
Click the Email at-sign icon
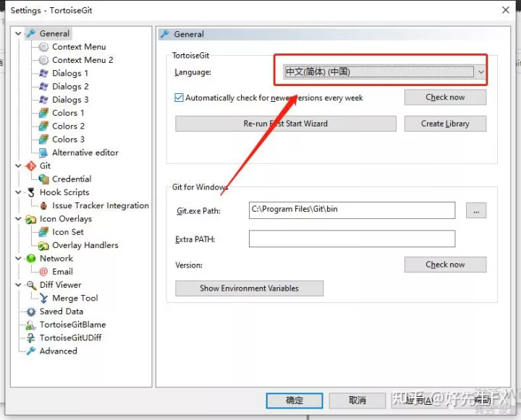[x=43, y=272]
